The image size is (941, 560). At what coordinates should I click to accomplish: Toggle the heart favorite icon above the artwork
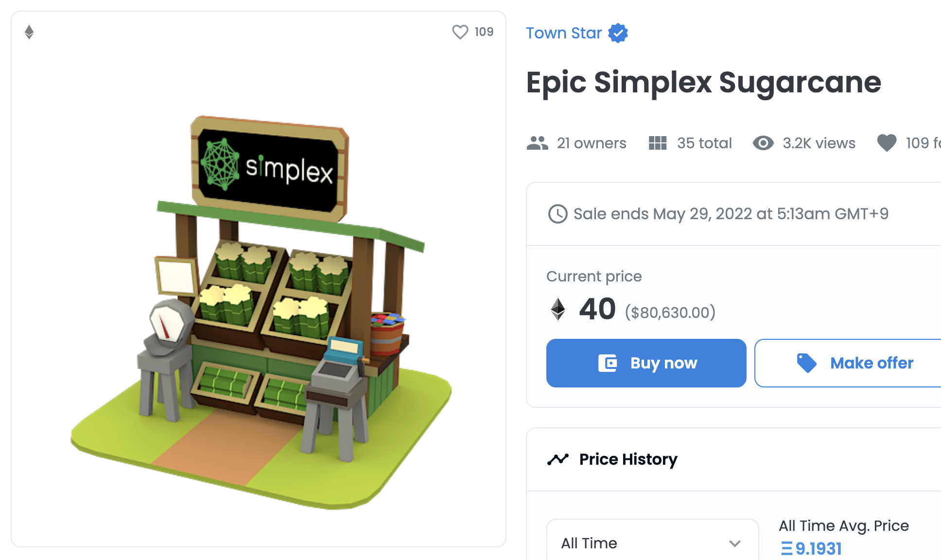[x=460, y=32]
